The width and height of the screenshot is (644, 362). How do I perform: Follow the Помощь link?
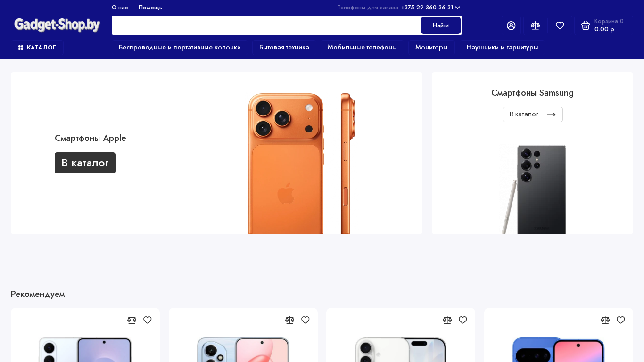pos(150,8)
